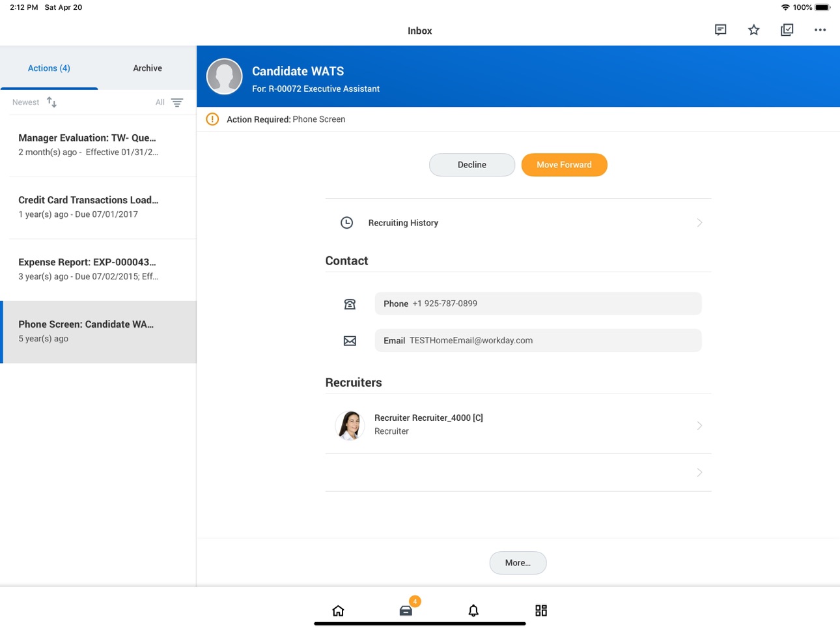Screen dimensions: 840x630
Task: Open Credit Card Transactions Load item
Action: [98, 207]
